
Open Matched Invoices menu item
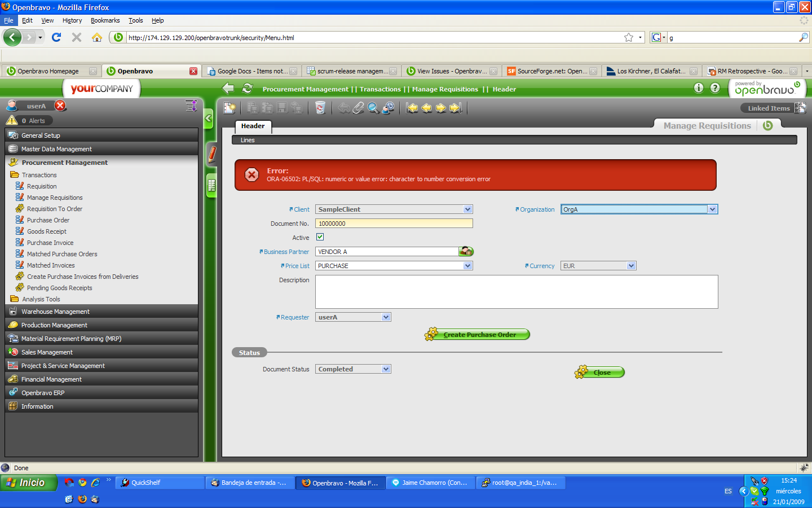[x=51, y=265]
